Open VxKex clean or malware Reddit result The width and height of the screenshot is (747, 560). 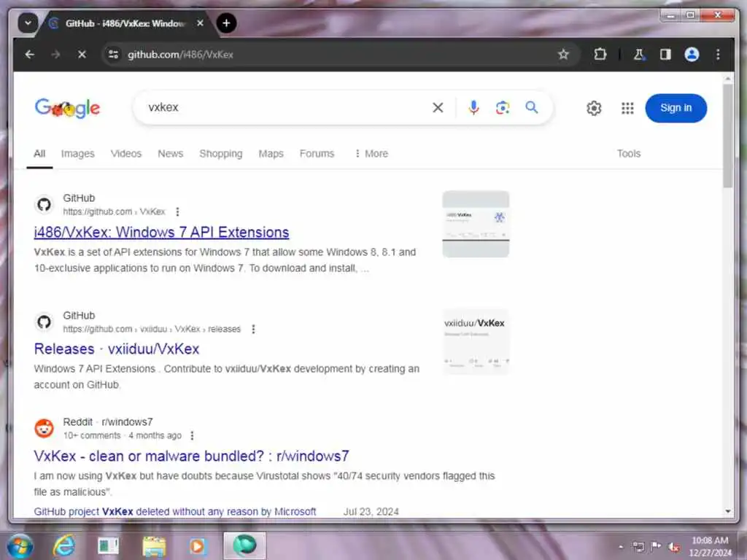(x=192, y=456)
